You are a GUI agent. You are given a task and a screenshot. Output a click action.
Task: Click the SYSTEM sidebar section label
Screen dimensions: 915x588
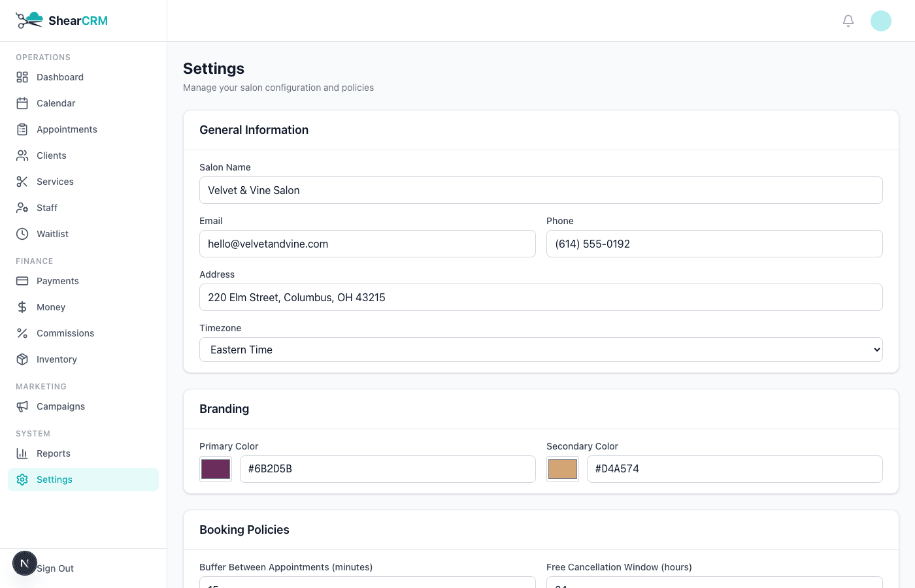click(x=33, y=434)
